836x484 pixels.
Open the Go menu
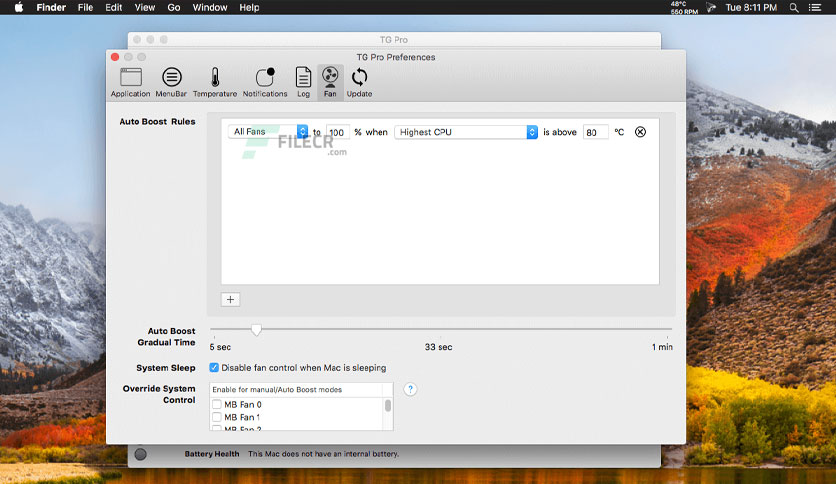tap(174, 7)
